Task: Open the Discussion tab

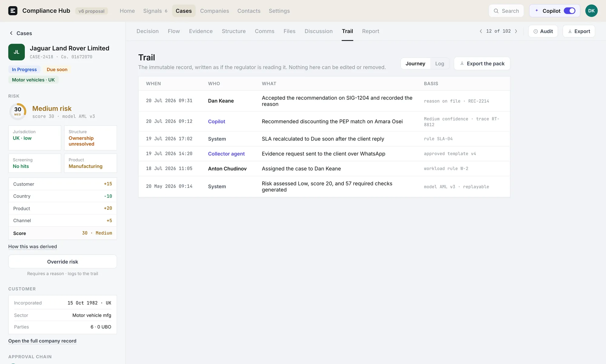Action: click(318, 31)
